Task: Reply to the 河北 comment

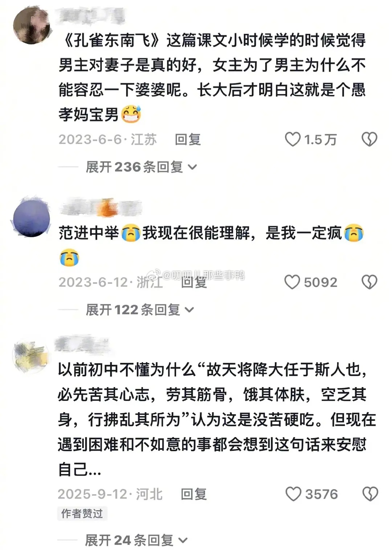Action: 194,494
